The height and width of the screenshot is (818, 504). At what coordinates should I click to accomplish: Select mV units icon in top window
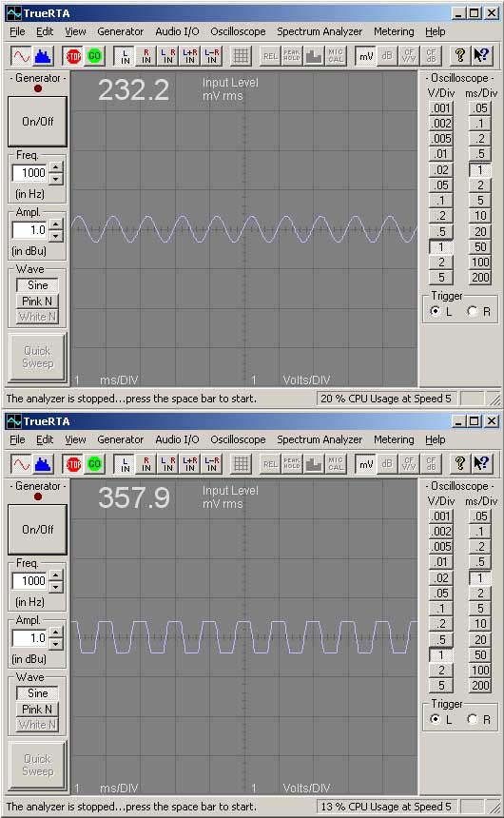coord(366,56)
